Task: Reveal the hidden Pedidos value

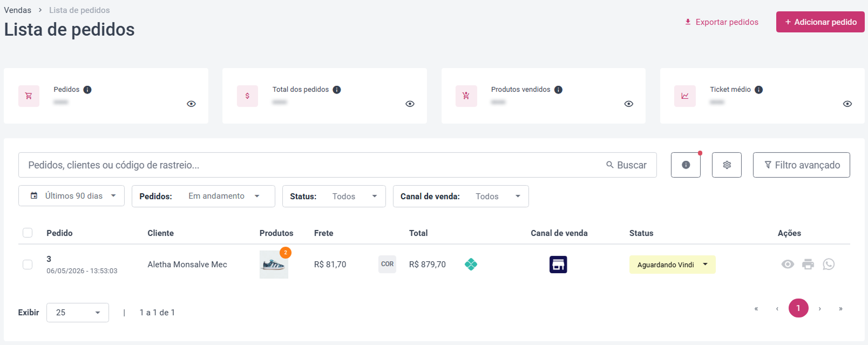Action: (191, 104)
